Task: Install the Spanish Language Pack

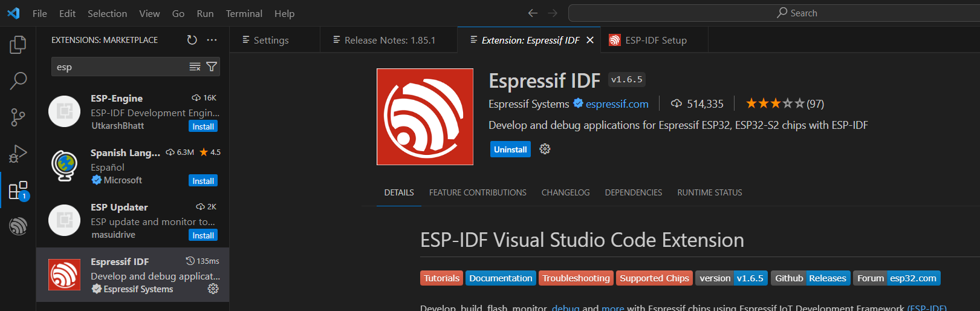Action: click(x=203, y=181)
